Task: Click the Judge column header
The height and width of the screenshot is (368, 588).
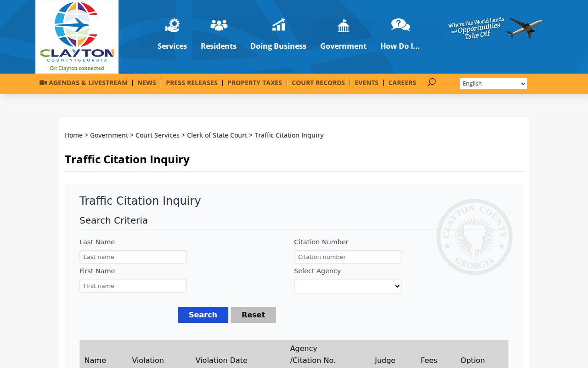Action: click(x=385, y=360)
